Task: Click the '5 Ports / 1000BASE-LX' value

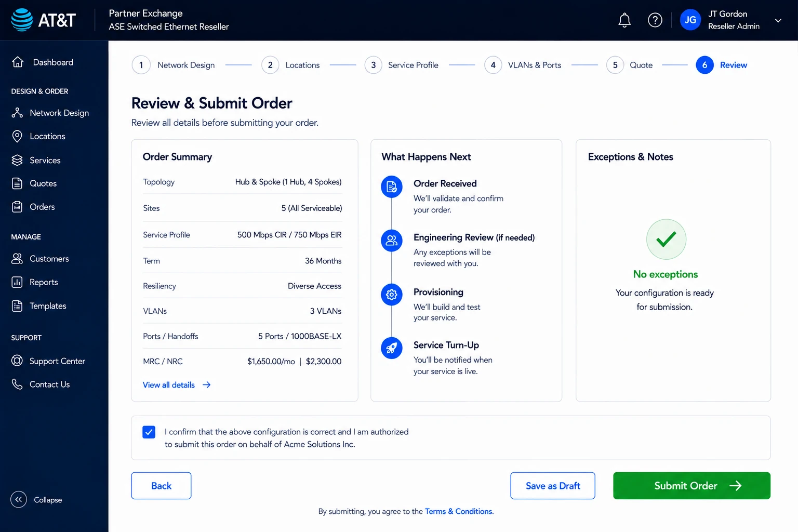Action: pyautogui.click(x=300, y=336)
